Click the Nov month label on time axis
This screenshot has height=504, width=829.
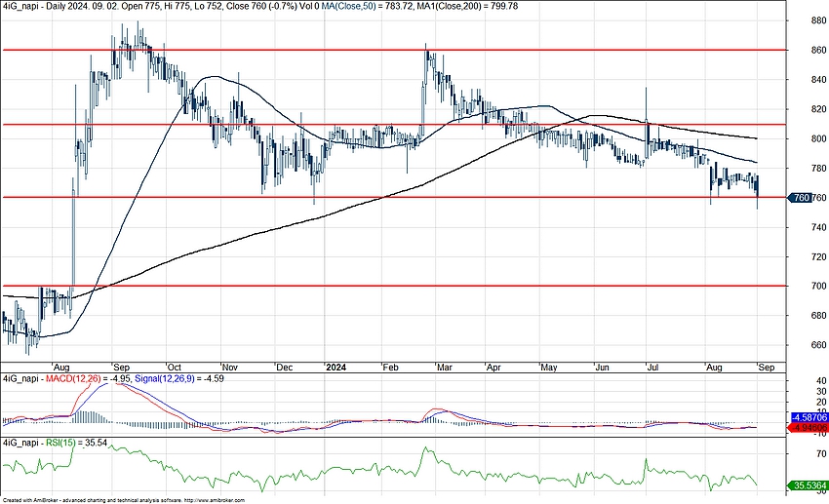230,368
